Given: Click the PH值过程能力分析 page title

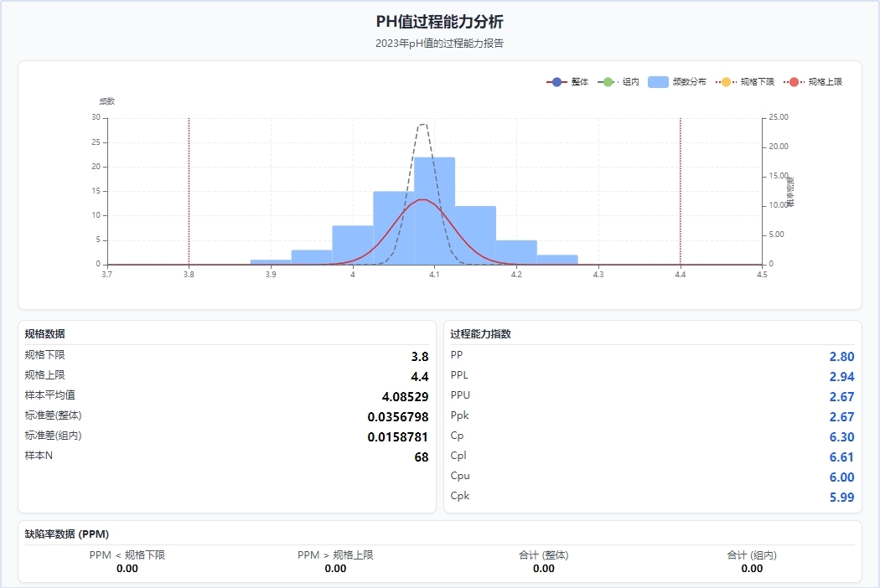Looking at the screenshot, I should pyautogui.click(x=440, y=22).
